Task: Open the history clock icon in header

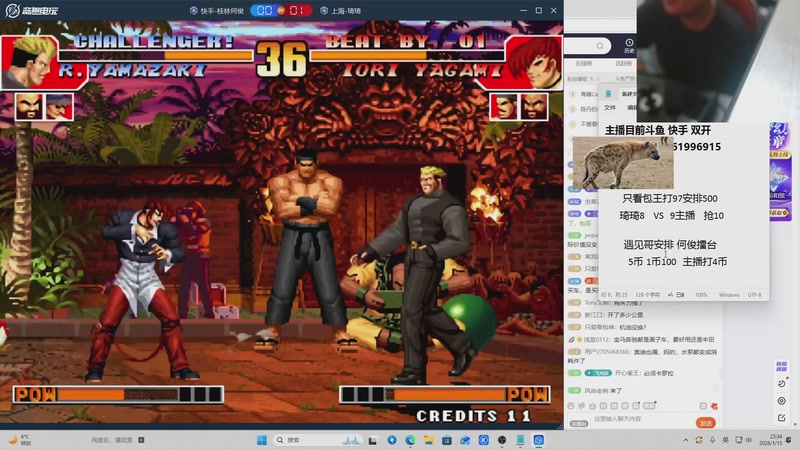Action: tap(629, 45)
